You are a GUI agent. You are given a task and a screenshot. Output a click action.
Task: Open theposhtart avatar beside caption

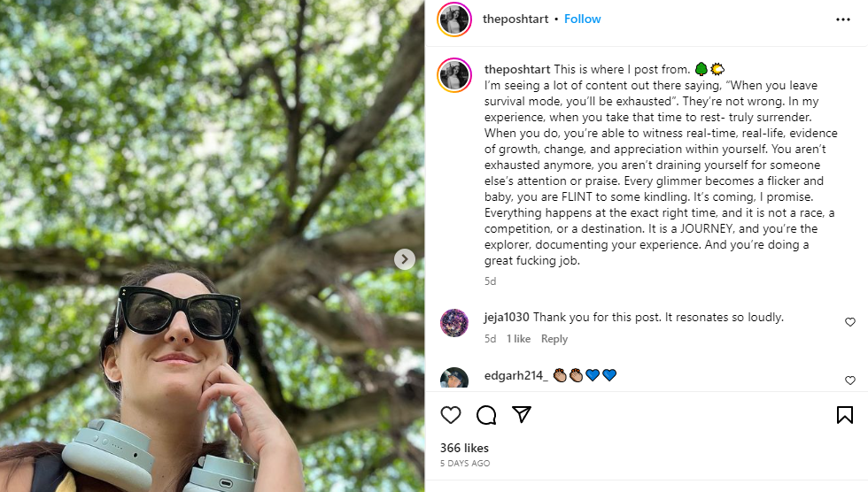click(454, 75)
